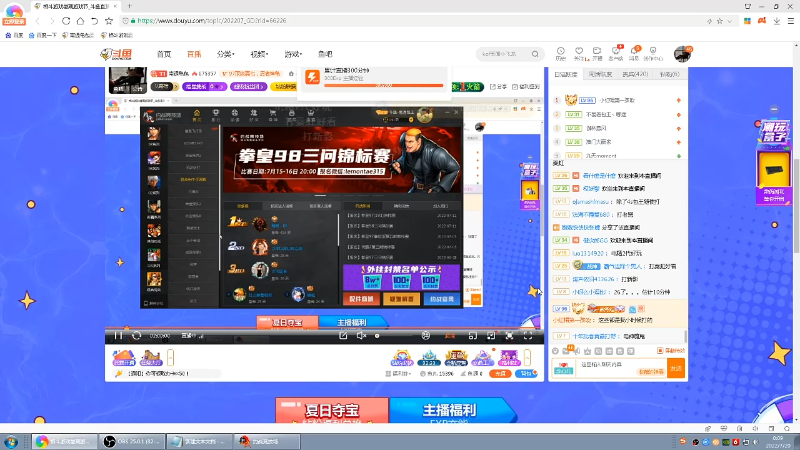Open the floating box widget at right edge
Viewport: 800px width, 450px height.
coord(773,161)
